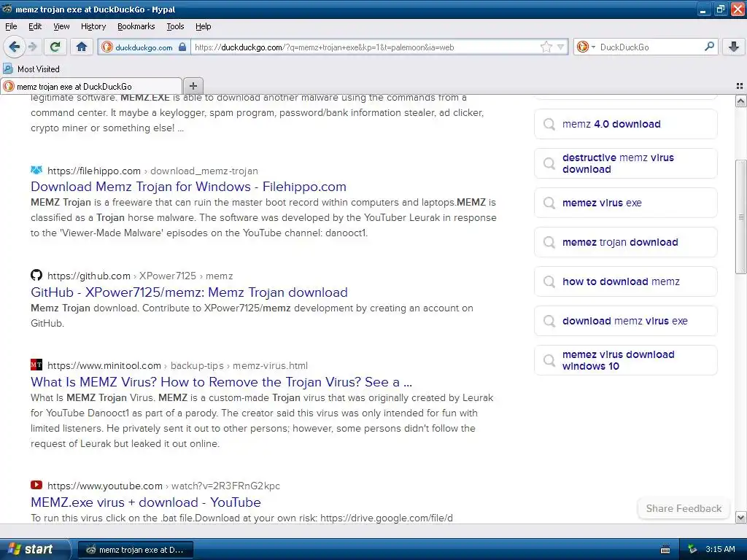Open a new tab with the plus button
This screenshot has width=747, height=560.
(193, 86)
